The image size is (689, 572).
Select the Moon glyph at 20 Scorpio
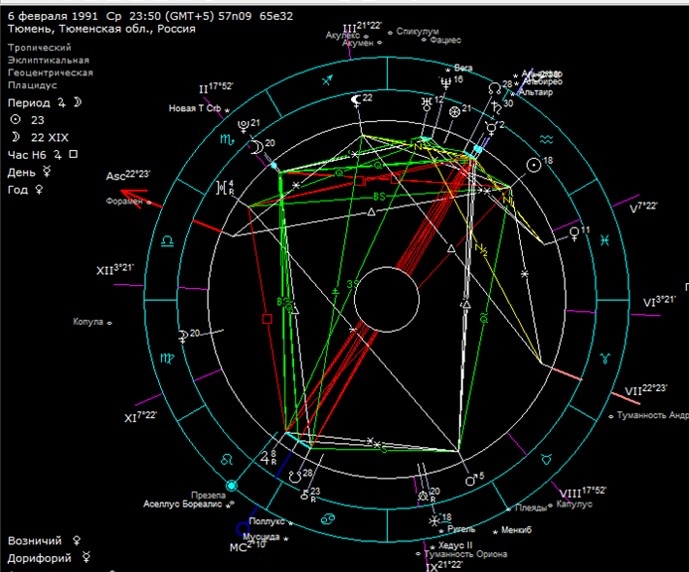coord(256,146)
